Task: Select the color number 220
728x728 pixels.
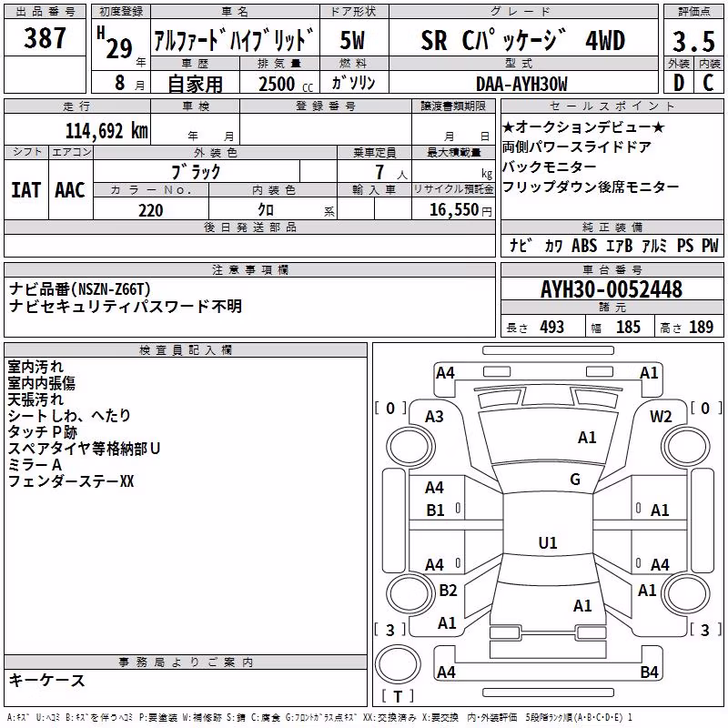Action: (x=151, y=210)
